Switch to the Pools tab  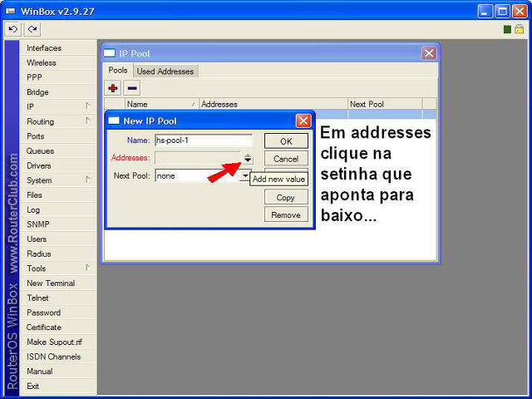[118, 70]
